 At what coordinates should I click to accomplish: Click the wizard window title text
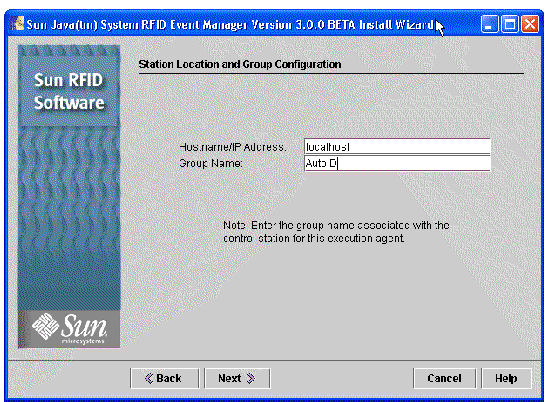coord(230,25)
